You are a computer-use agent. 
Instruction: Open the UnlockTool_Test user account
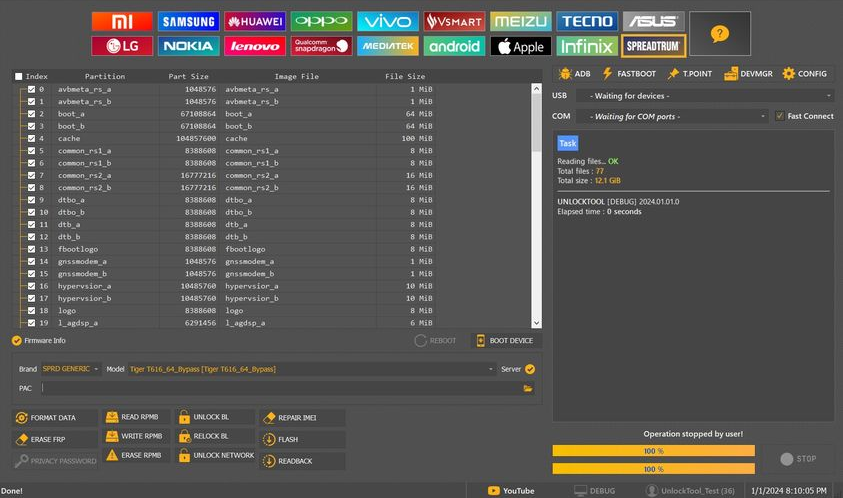tap(690, 490)
